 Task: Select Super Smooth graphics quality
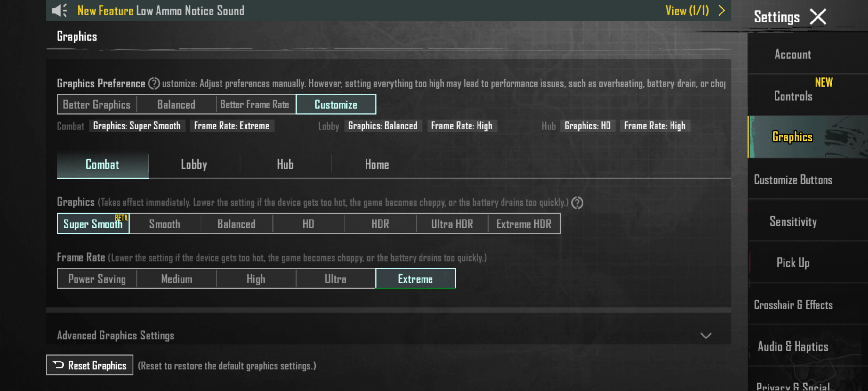point(93,224)
